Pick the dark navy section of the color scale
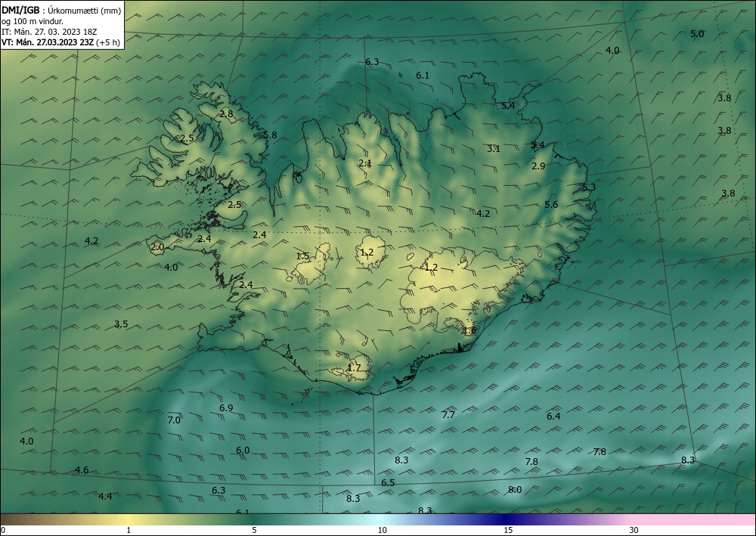 click(x=505, y=519)
